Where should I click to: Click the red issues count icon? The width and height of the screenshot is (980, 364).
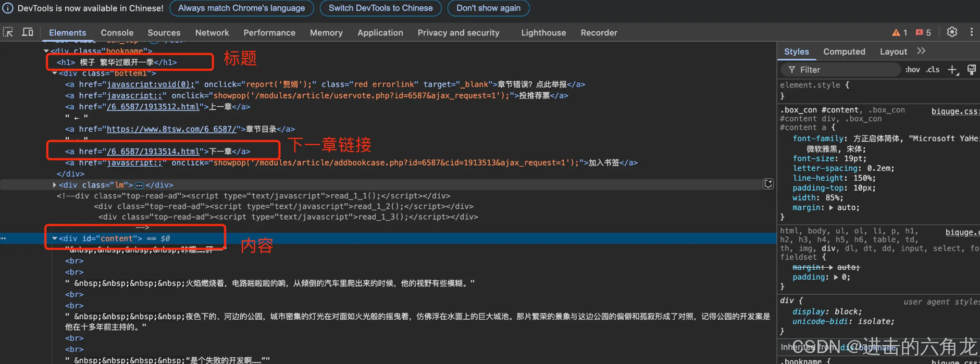coord(920,32)
